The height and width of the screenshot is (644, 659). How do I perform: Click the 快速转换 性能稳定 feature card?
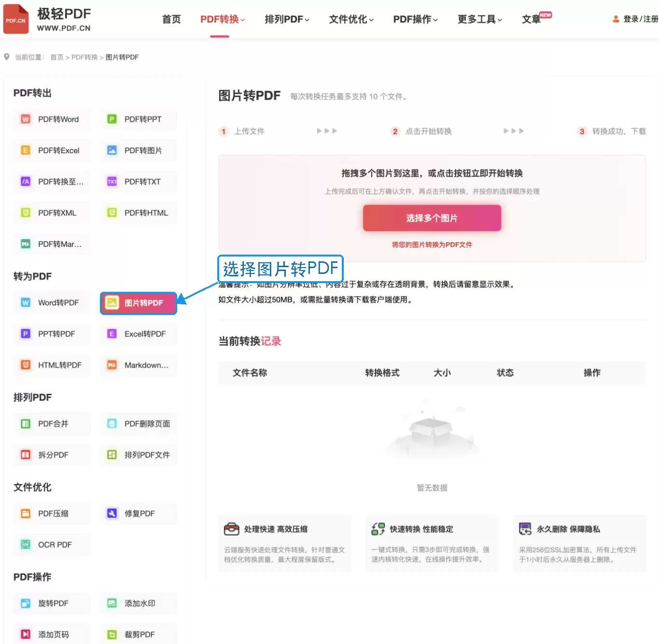tap(432, 544)
